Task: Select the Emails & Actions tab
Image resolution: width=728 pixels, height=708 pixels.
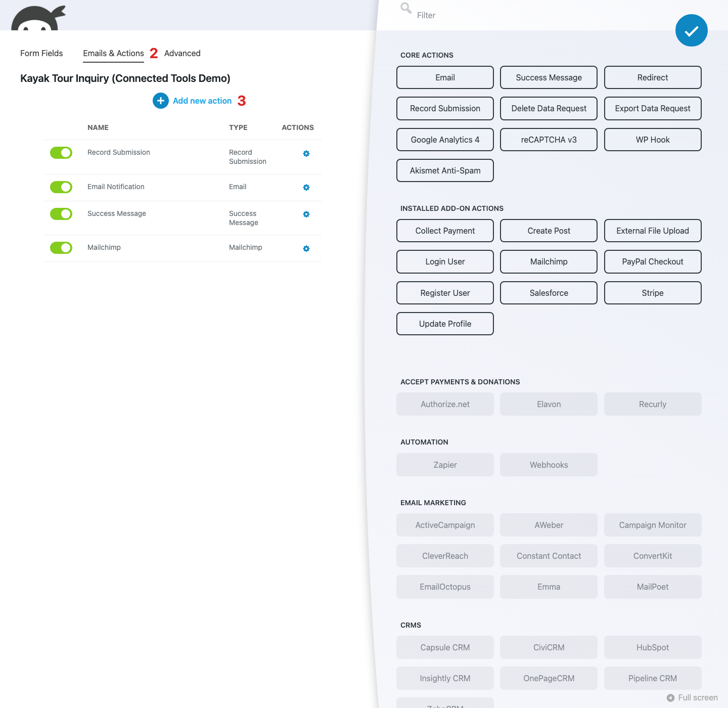Action: (113, 53)
